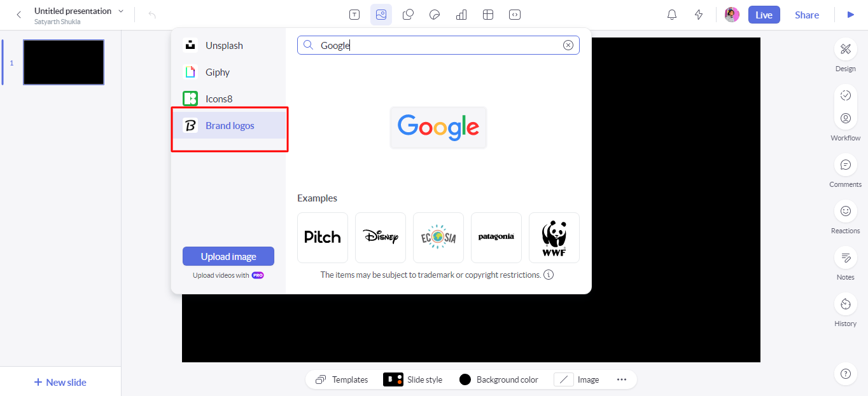The width and height of the screenshot is (868, 396).
Task: Click the Workflow status checkmark icon
Action: [846, 95]
